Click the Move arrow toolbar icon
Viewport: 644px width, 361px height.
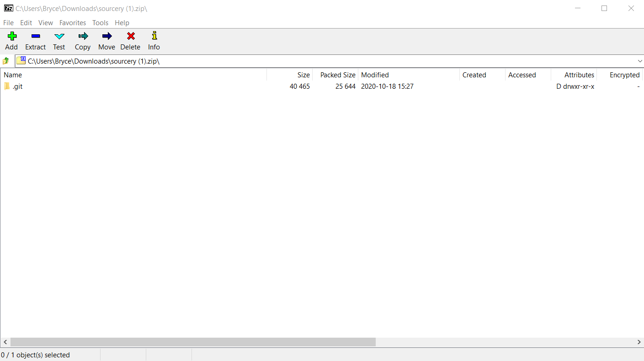(106, 36)
